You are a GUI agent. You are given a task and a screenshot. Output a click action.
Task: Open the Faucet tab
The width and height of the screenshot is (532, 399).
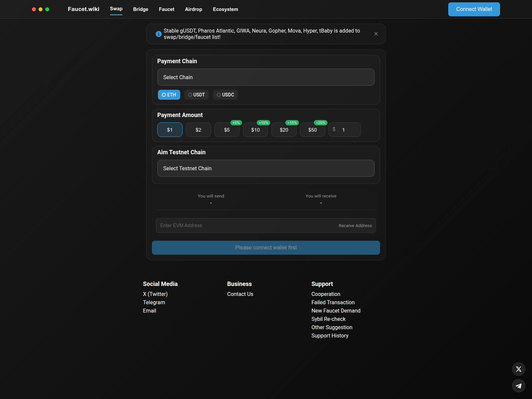[x=167, y=9]
